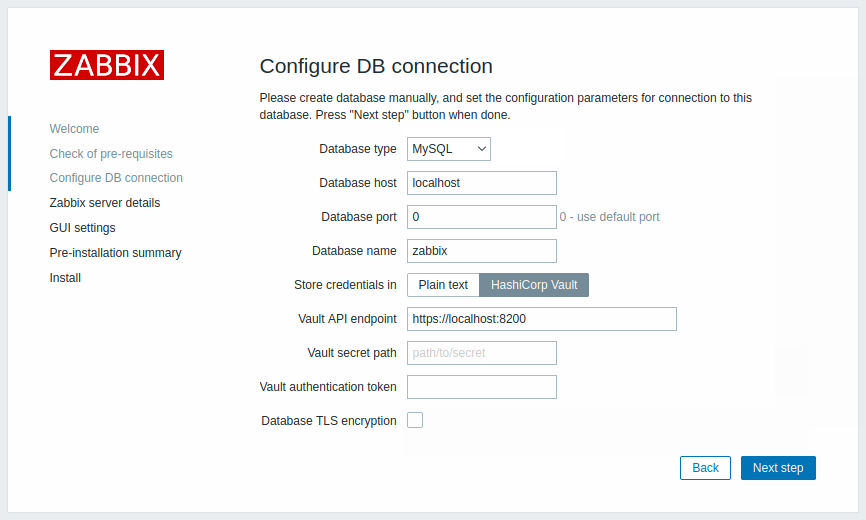Enable Database TLS encryption checkbox
Image resolution: width=866 pixels, height=520 pixels.
(415, 420)
